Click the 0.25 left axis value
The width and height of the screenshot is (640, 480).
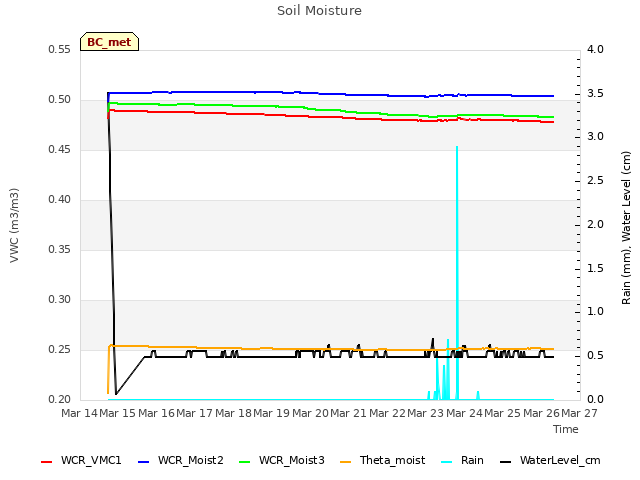click(x=60, y=350)
